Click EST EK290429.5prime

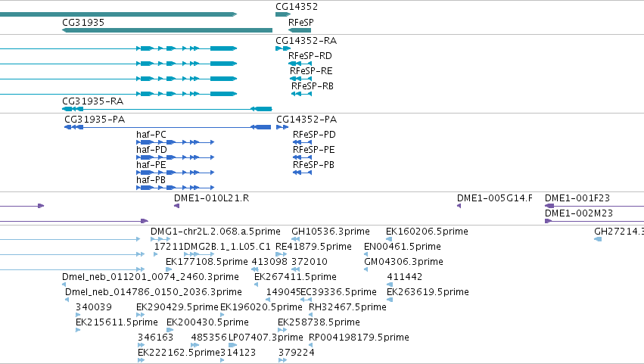tap(141, 315)
